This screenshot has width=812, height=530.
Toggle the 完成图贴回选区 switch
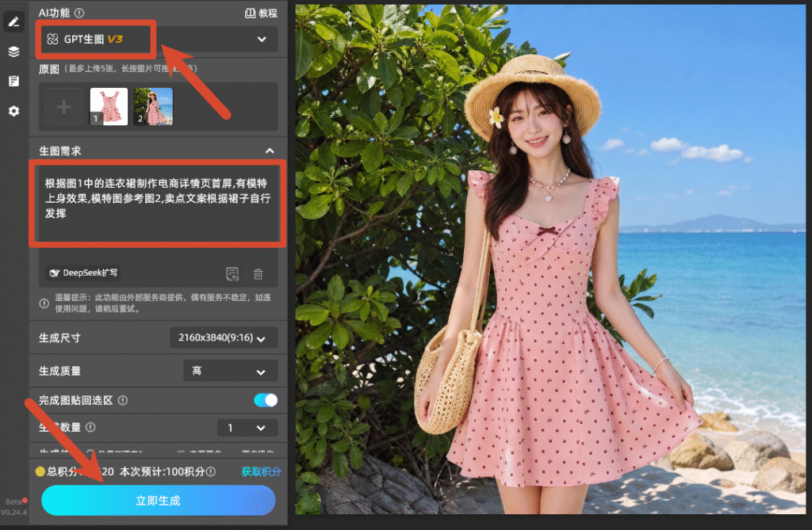(266, 400)
